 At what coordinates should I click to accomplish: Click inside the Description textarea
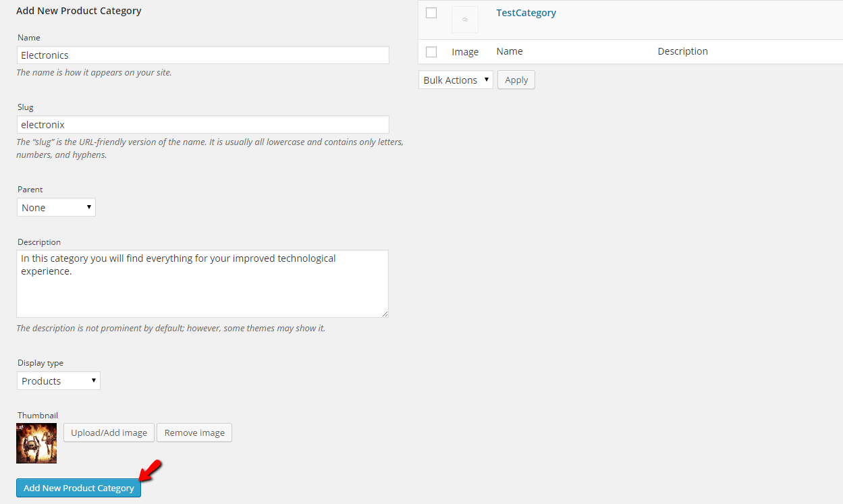(x=202, y=283)
